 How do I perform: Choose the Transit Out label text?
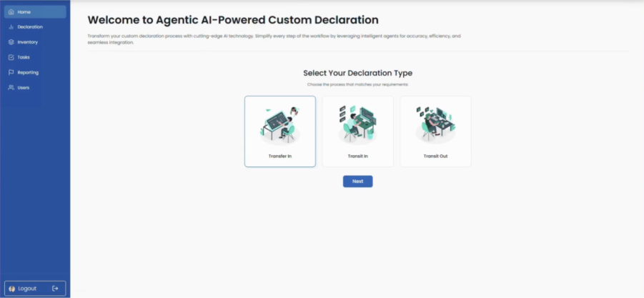[x=435, y=156]
